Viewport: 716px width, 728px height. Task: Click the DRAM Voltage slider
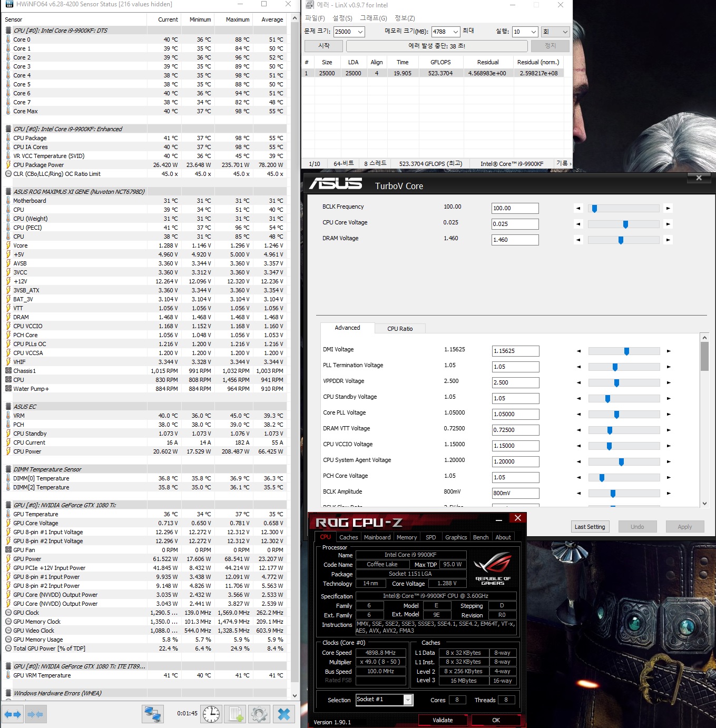(x=623, y=240)
